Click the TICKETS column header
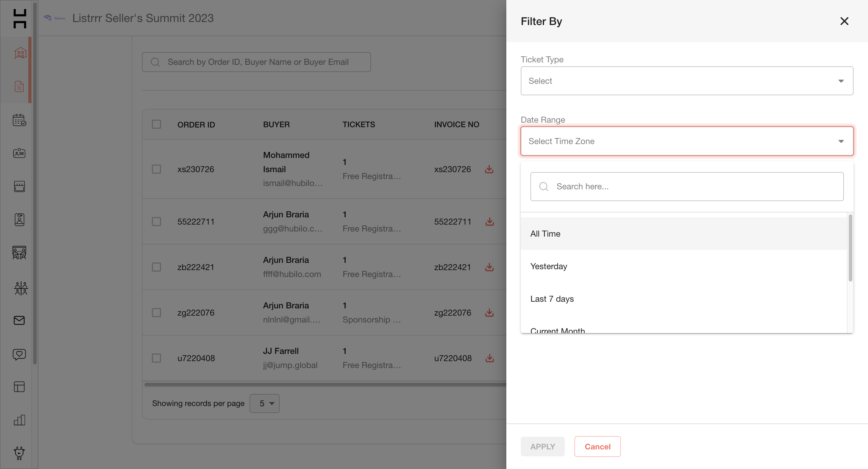This screenshot has width=868, height=469. click(359, 125)
